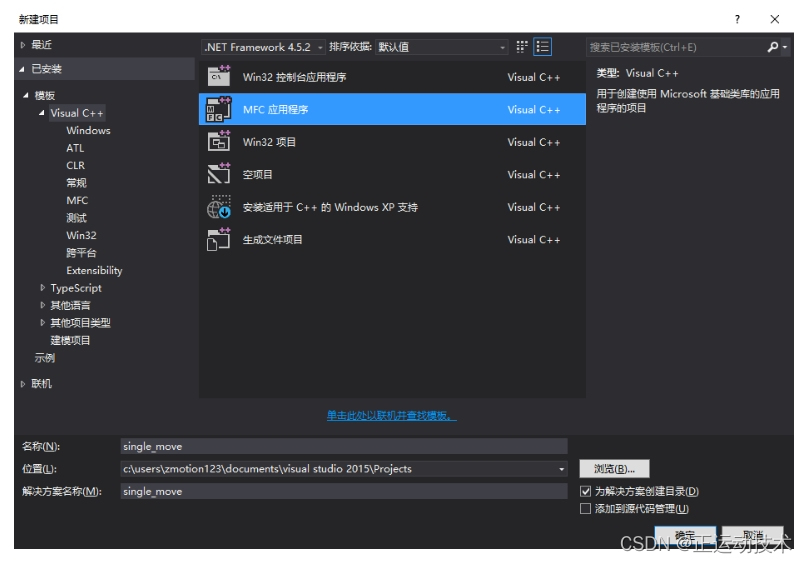Open the 位置 path dropdown arrow
This screenshot has height=563, width=808.
point(562,469)
